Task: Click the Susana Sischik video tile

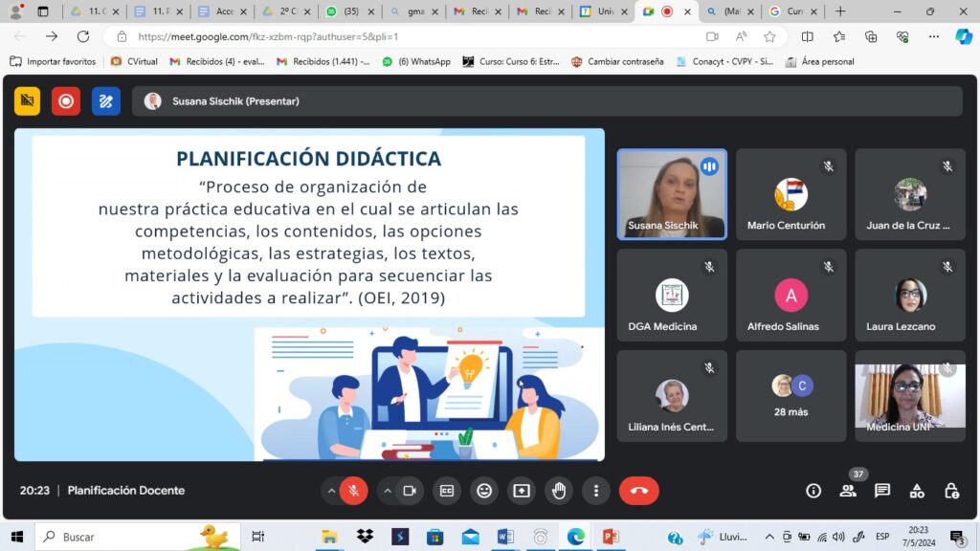Action: click(x=671, y=193)
